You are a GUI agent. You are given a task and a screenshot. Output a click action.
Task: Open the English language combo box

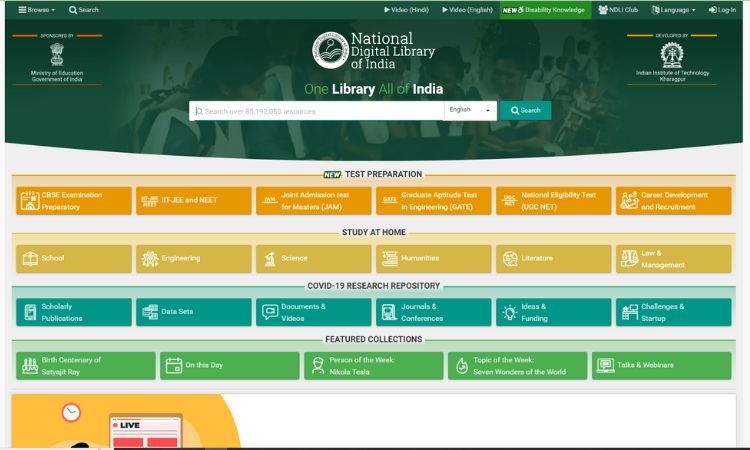point(470,110)
